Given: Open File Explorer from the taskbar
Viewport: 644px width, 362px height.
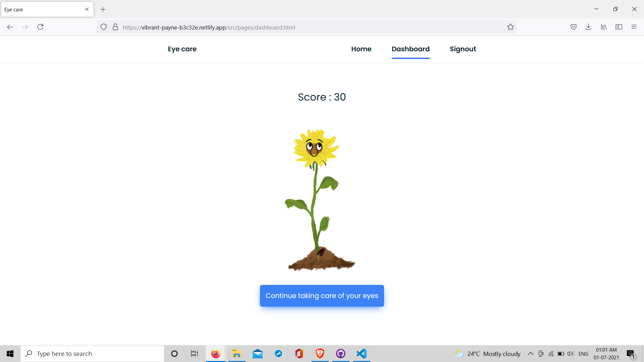Looking at the screenshot, I should [237, 354].
